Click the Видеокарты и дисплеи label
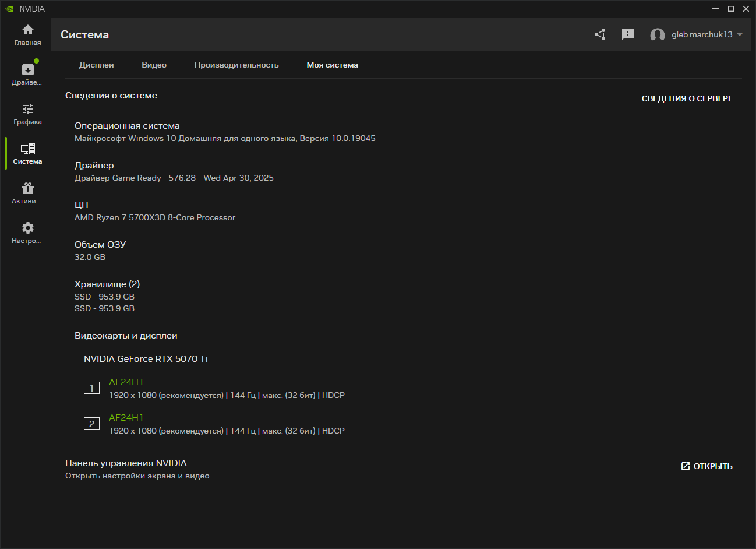 coord(126,336)
